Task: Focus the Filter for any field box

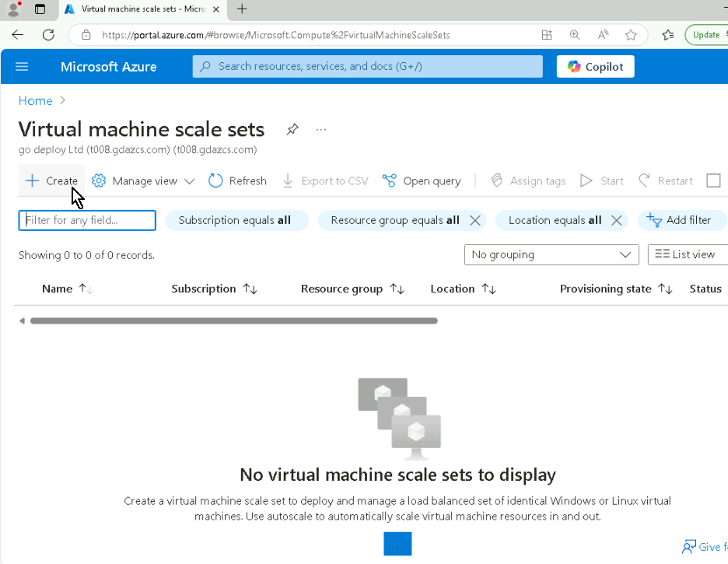Action: click(x=87, y=220)
